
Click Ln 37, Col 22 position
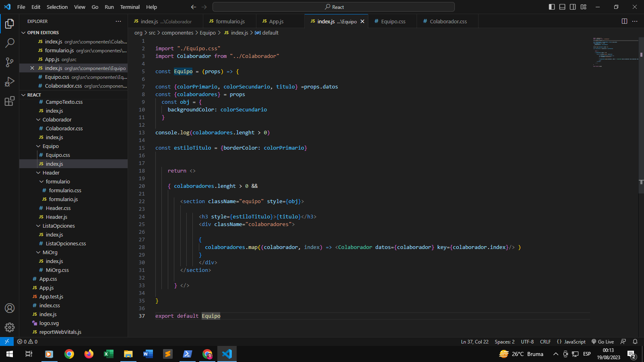coord(475,341)
